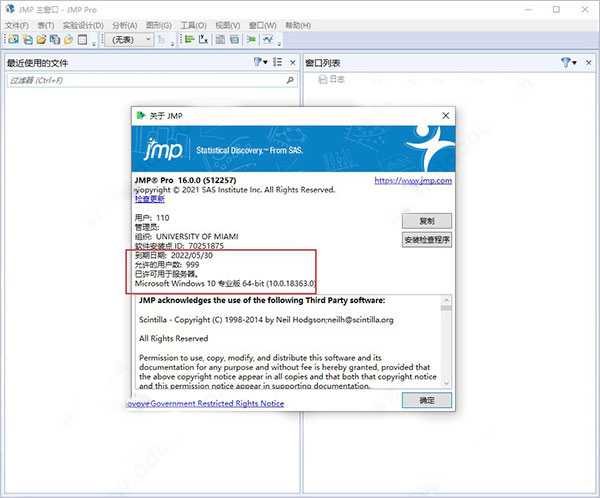Minimize the JMP main window
This screenshot has height=498, width=600.
[x=528, y=10]
